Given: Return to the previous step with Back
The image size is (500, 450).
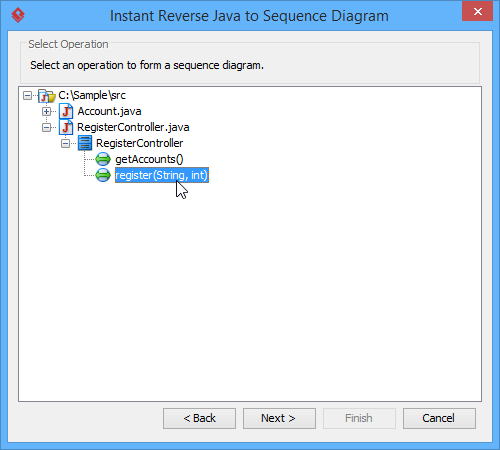Looking at the screenshot, I should (199, 418).
